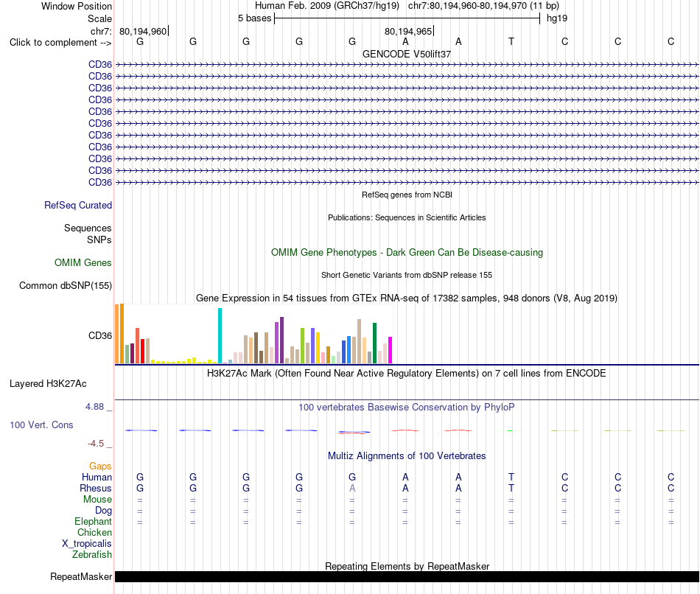The width and height of the screenshot is (700, 594).
Task: Click the OMIM Genes track label
Action: (83, 262)
